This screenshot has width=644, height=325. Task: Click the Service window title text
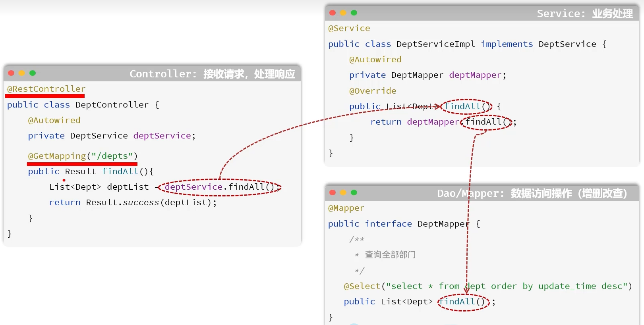tap(584, 13)
